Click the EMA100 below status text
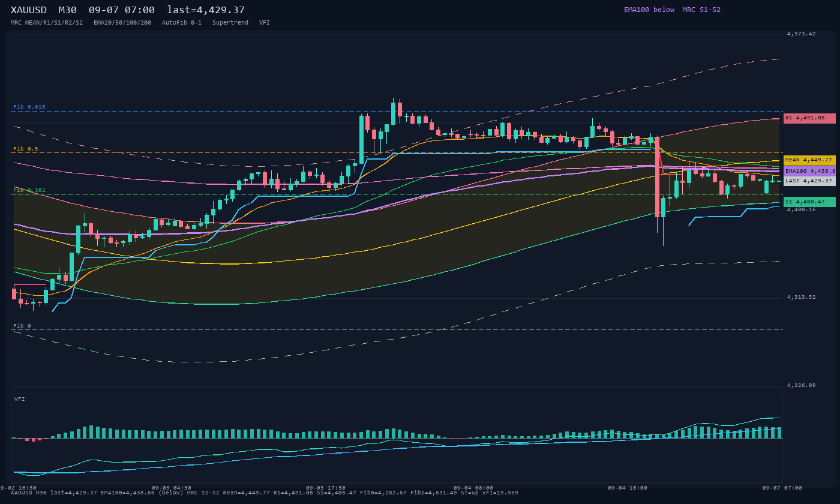This screenshot has width=840, height=504. pyautogui.click(x=649, y=10)
